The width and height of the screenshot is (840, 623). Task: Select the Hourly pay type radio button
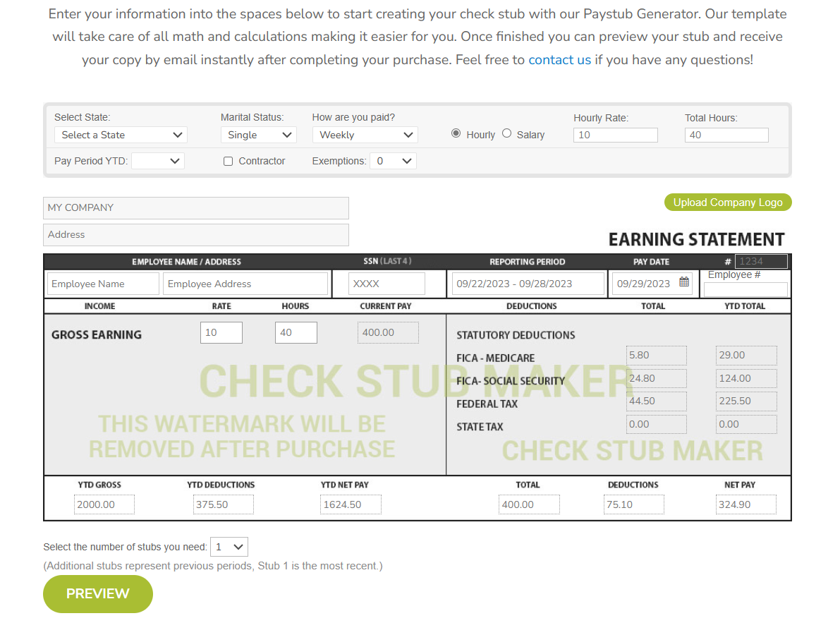point(457,133)
